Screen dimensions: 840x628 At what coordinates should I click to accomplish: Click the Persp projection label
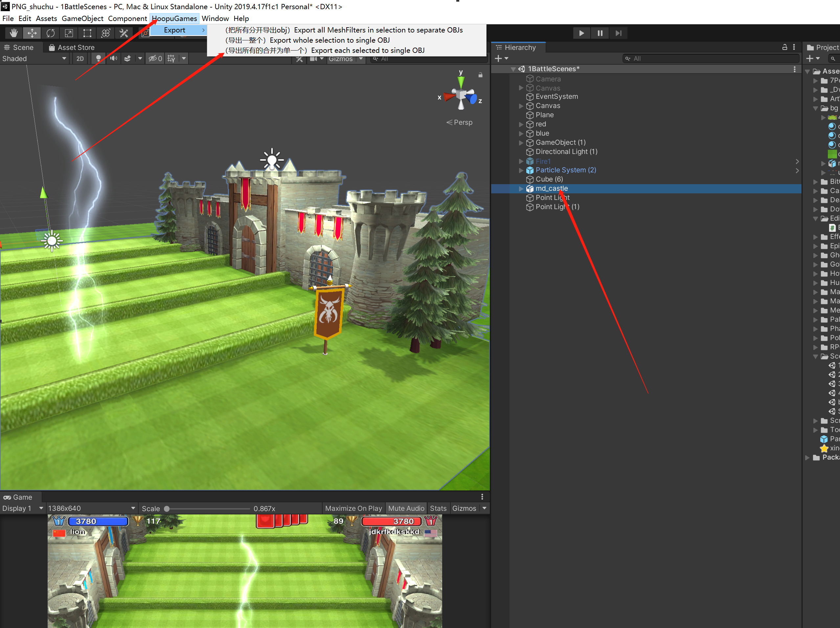coord(460,122)
